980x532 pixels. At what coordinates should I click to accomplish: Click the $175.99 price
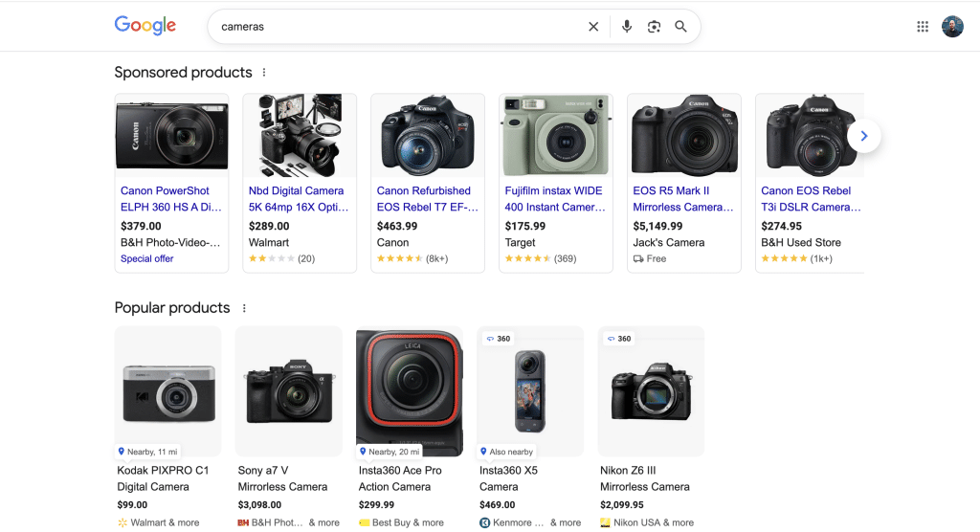[525, 226]
